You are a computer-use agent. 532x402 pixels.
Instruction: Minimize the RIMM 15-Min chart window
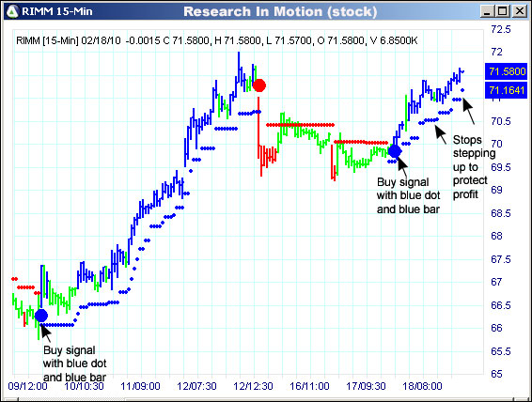click(x=487, y=12)
